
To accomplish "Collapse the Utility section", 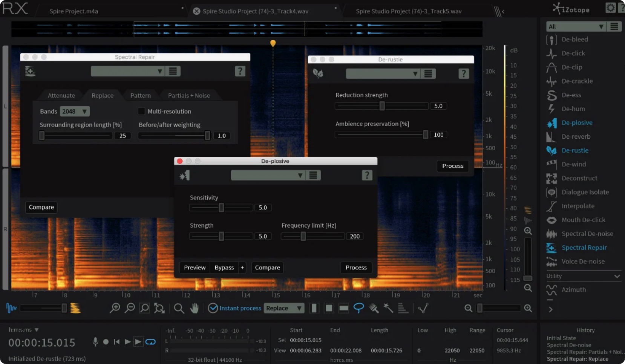I will (617, 276).
